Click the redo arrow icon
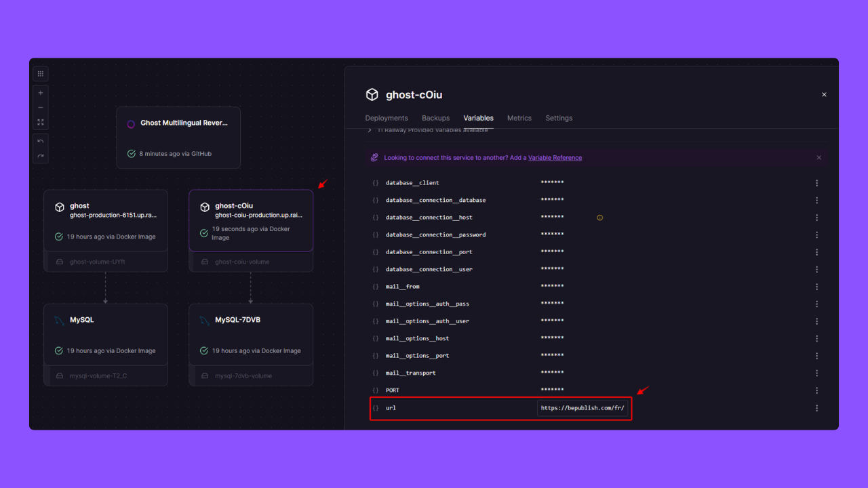The image size is (868, 488). coord(41,157)
